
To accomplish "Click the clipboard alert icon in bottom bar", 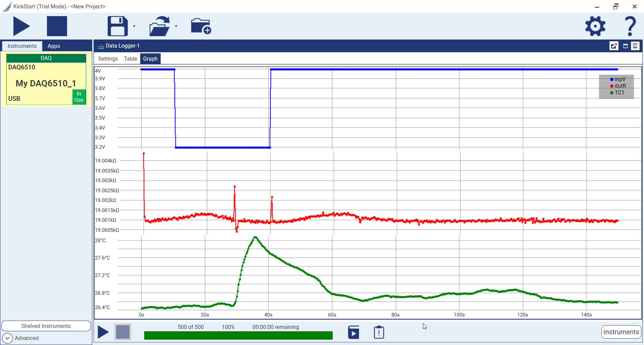I will click(x=379, y=332).
